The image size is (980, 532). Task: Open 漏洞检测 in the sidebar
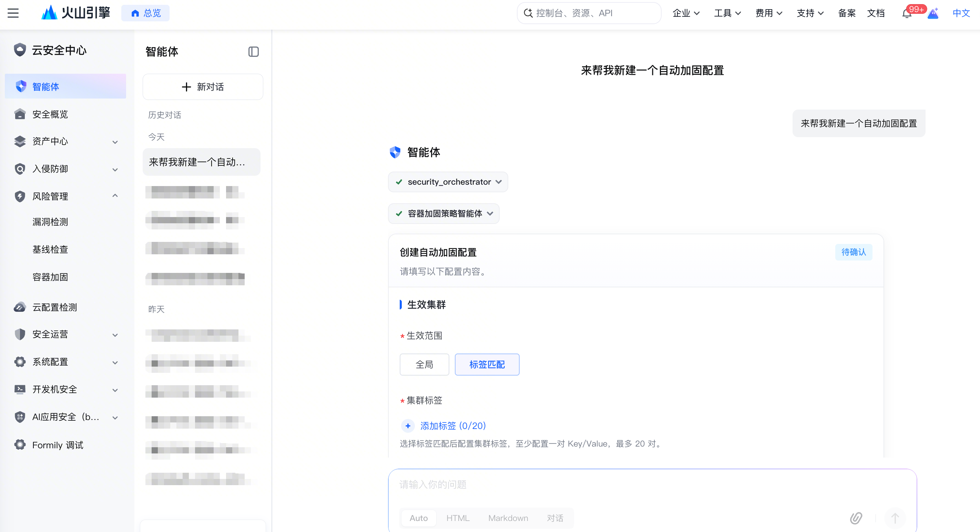coord(50,222)
